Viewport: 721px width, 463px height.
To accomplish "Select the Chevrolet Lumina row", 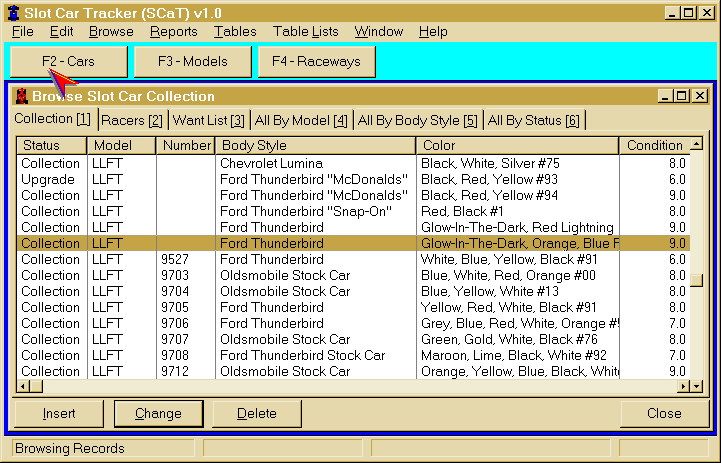I will point(271,163).
